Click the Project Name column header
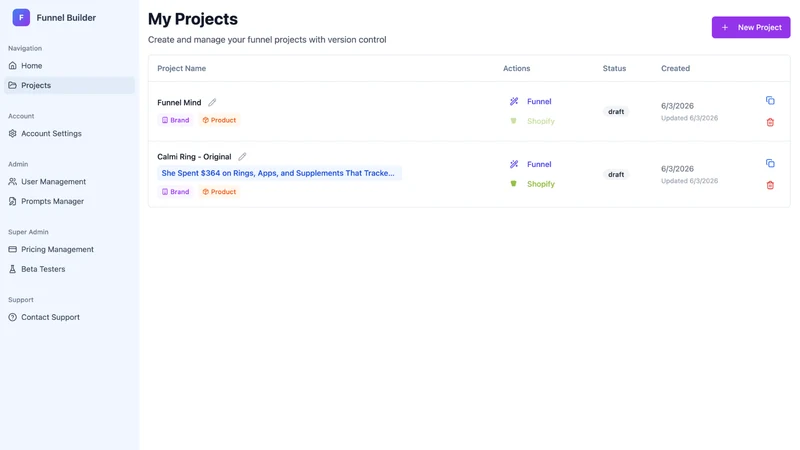Screen dimensions: 800x450 click(182, 68)
